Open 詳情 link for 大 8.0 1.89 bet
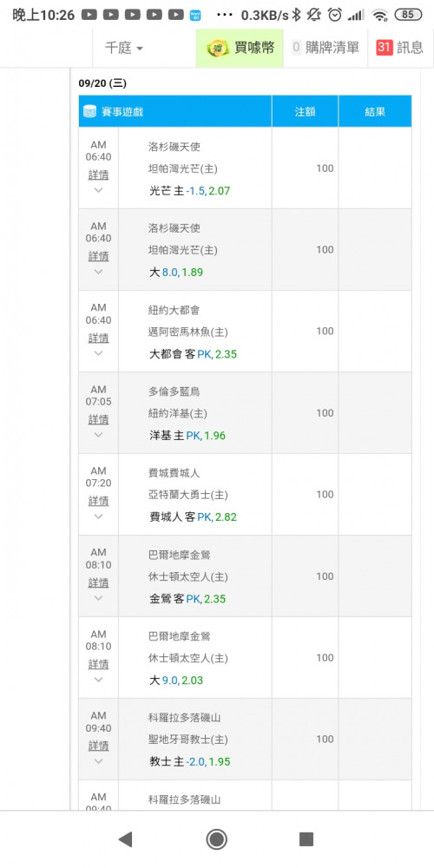Image resolution: width=434 pixels, height=868 pixels. (99, 256)
